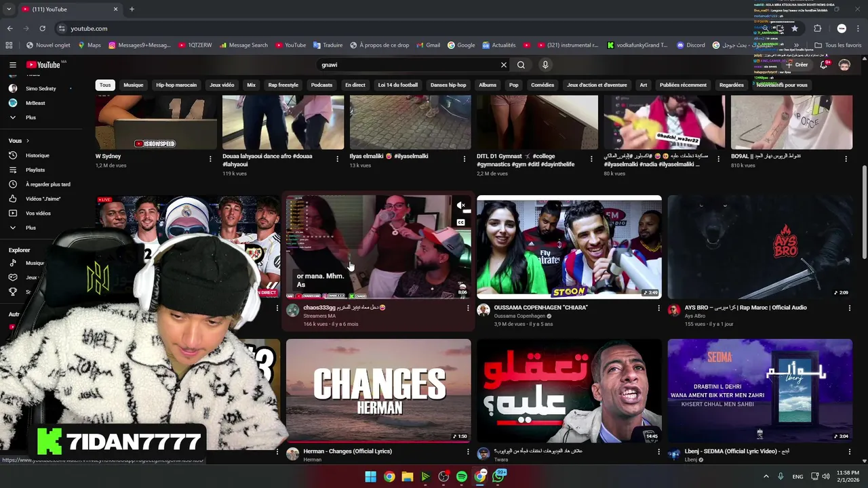Start voice search with microphone icon

545,65
